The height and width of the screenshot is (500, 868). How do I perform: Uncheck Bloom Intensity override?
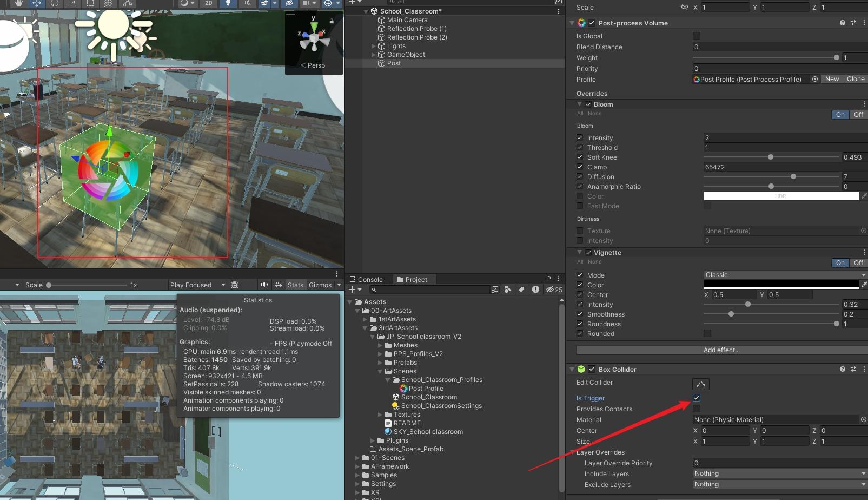580,137
